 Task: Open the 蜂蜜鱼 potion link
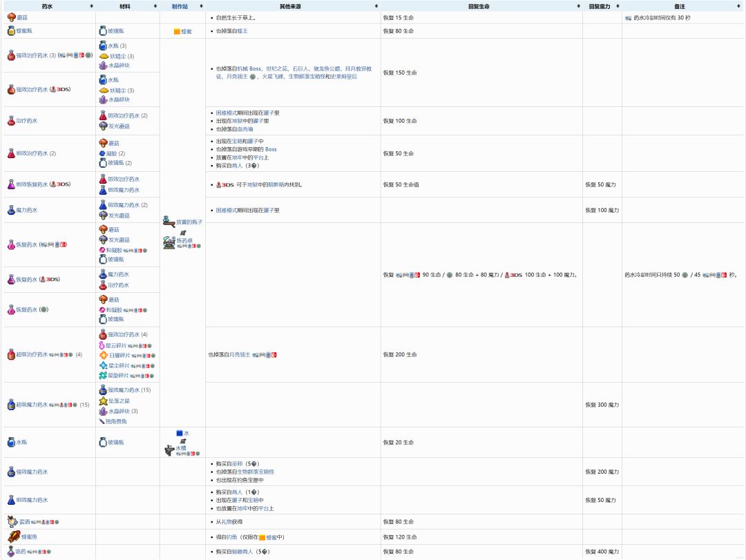click(x=29, y=537)
